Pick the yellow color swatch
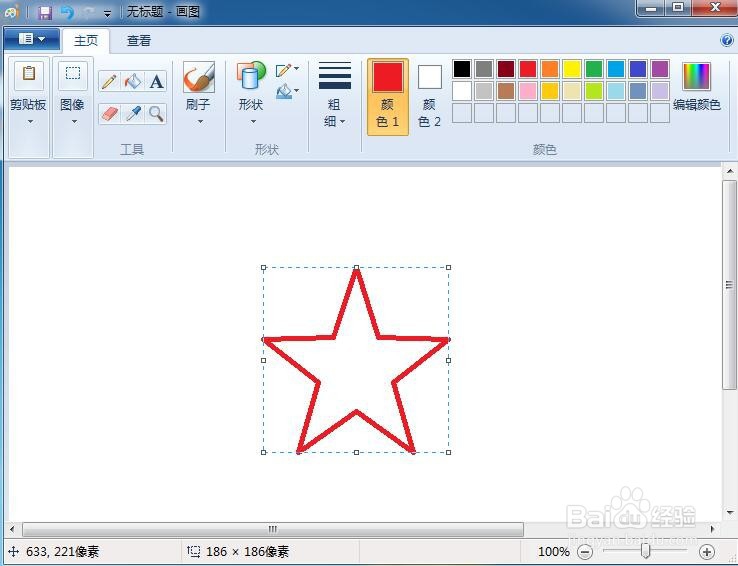The height and width of the screenshot is (566, 738). pyautogui.click(x=572, y=69)
